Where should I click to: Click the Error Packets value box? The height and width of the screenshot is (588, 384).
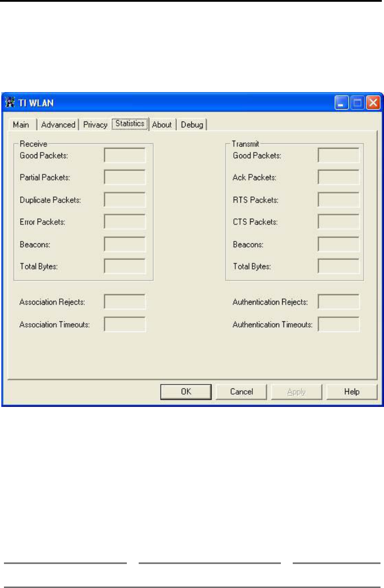[125, 222]
